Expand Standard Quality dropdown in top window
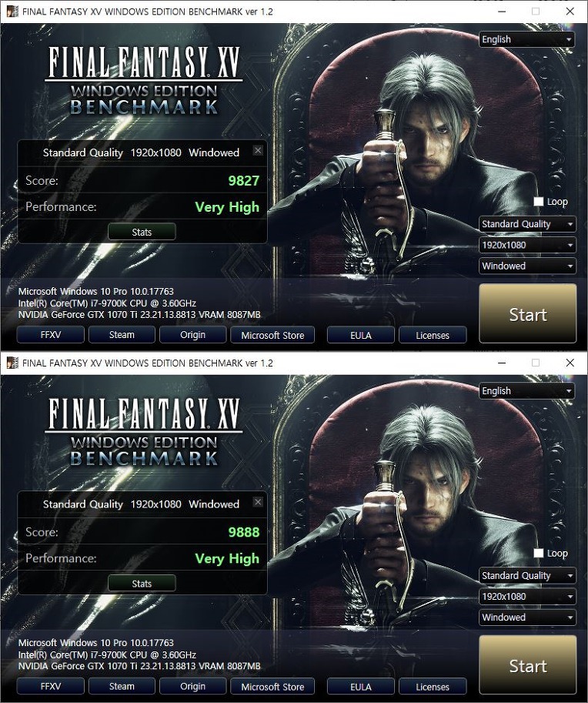Image resolution: width=588 pixels, height=703 pixels. pos(527,224)
